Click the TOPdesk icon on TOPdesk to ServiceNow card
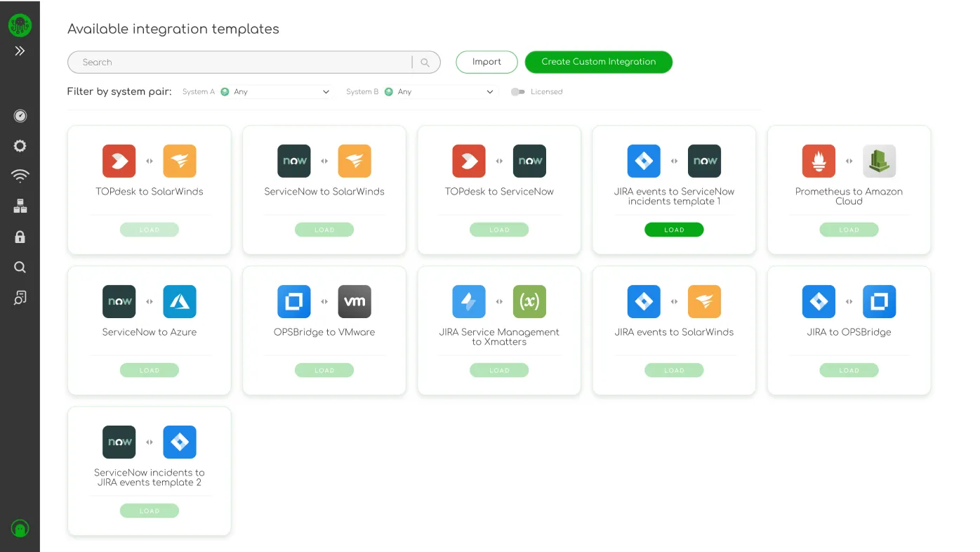Screen dimensions: 980x552 click(469, 161)
